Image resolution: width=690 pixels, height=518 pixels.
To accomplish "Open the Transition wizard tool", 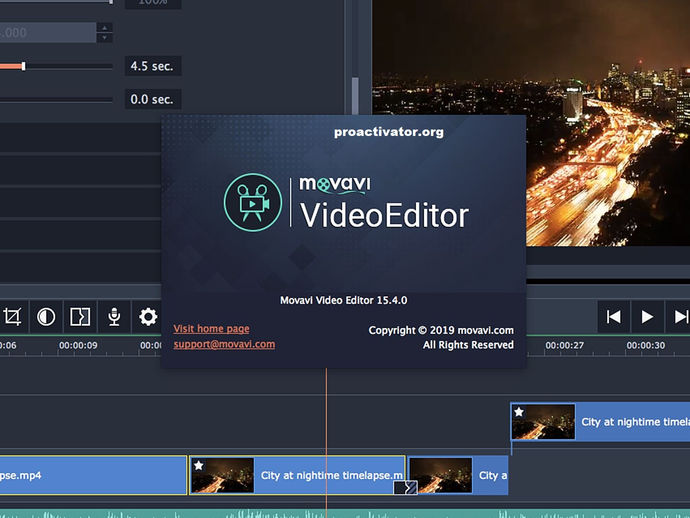I will (80, 317).
